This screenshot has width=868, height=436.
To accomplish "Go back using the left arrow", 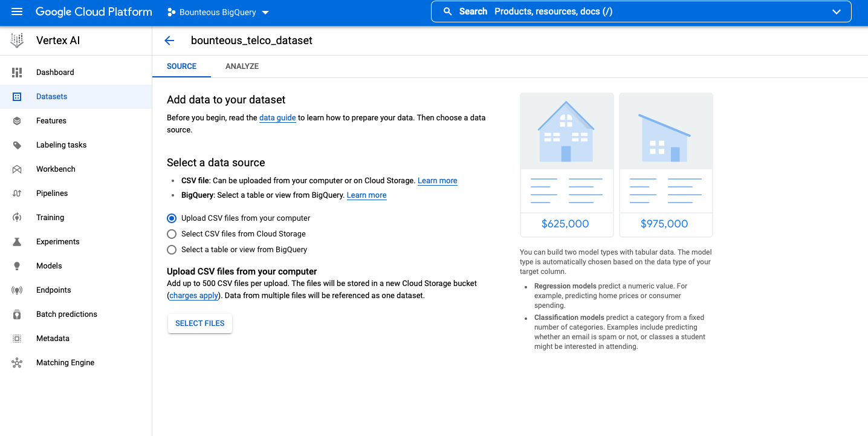I will pyautogui.click(x=169, y=41).
